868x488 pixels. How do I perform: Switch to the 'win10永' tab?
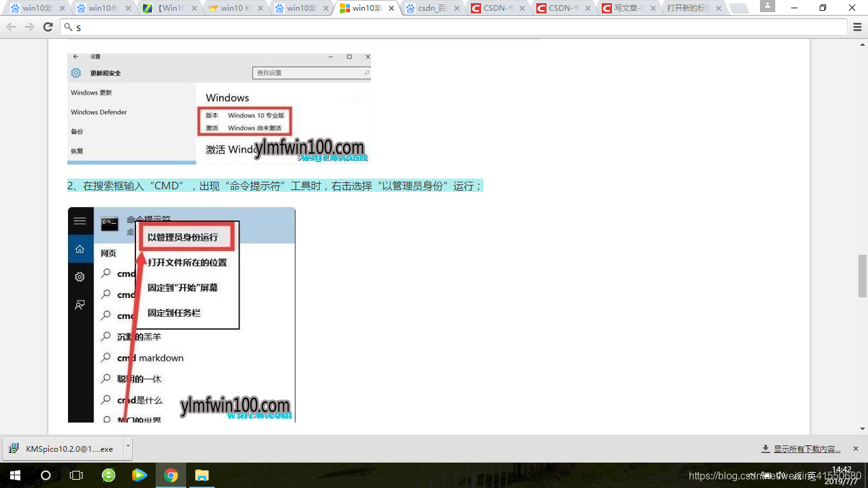tap(102, 8)
